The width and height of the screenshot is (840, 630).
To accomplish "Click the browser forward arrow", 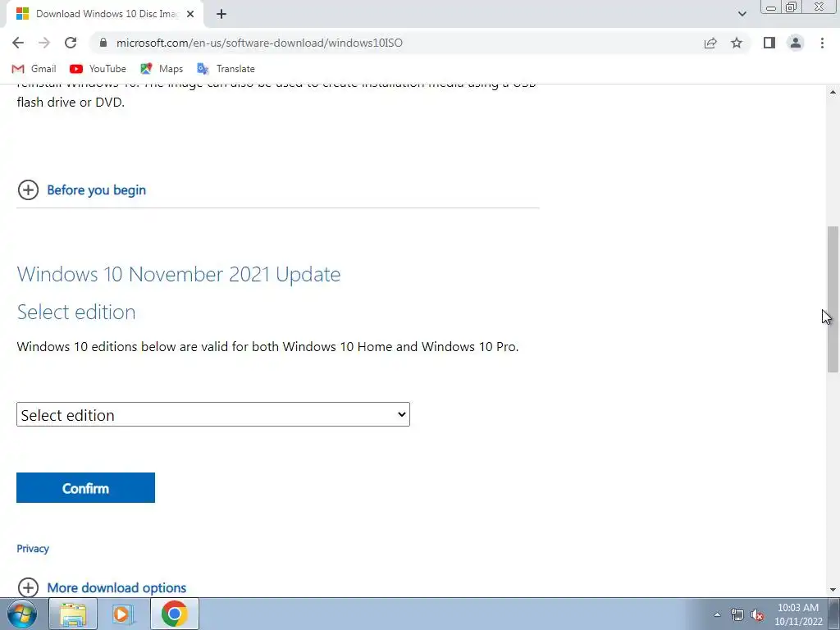I will pos(44,43).
